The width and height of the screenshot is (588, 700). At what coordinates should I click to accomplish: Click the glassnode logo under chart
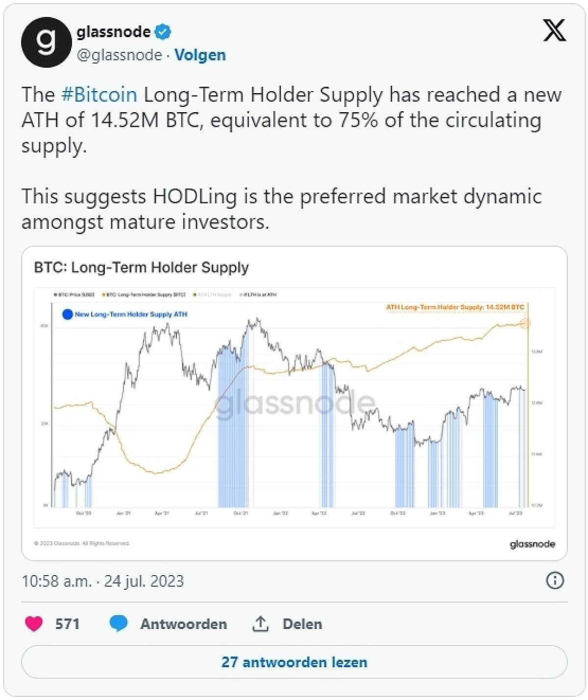click(x=532, y=544)
